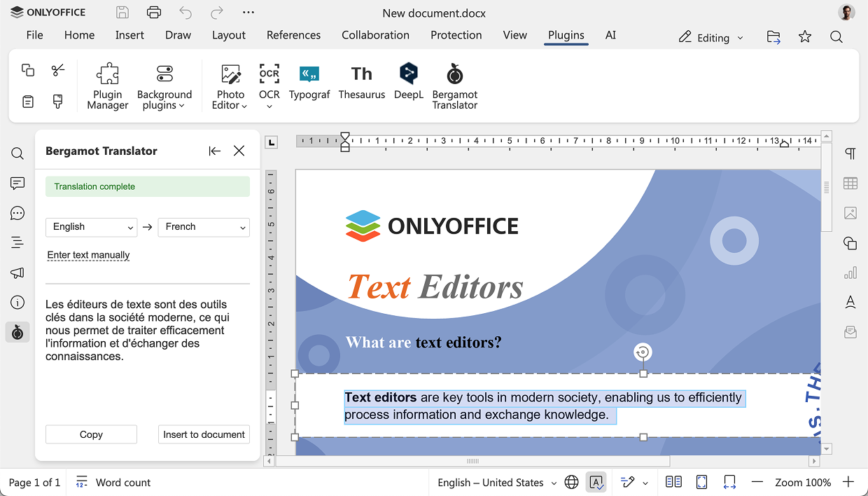Open Shape settings in right sidebar
The image size is (868, 496).
[x=850, y=243]
